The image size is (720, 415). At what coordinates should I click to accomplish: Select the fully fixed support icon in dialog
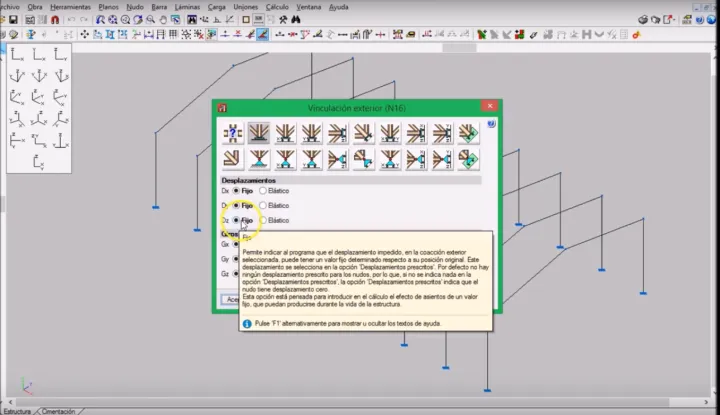point(259,133)
